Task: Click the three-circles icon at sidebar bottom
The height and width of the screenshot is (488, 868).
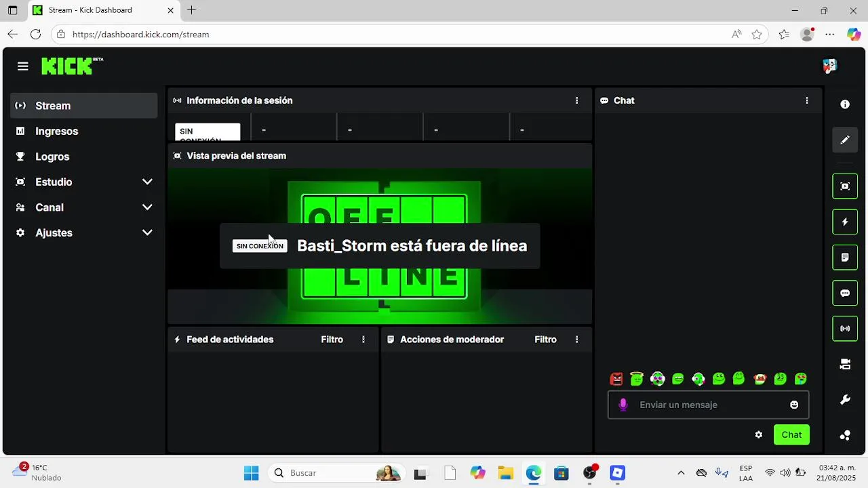Action: [x=845, y=436]
